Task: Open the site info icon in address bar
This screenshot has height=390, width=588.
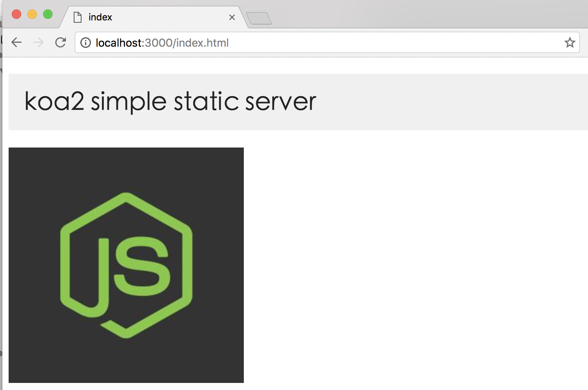Action: click(85, 42)
